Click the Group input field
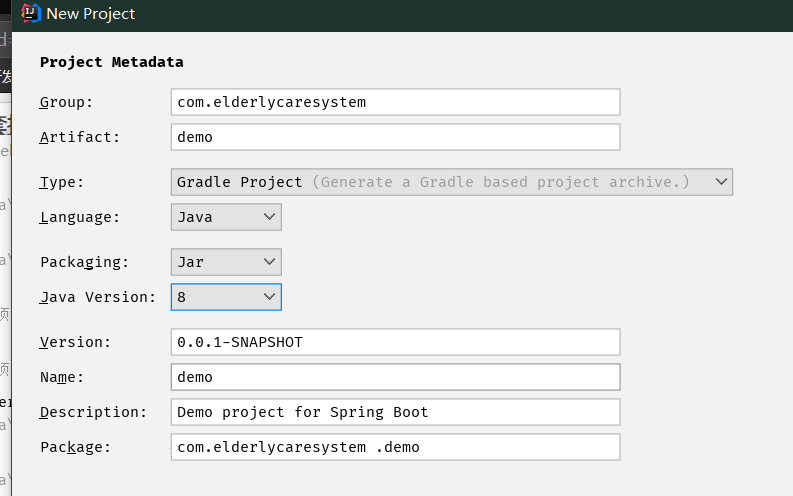 (395, 102)
